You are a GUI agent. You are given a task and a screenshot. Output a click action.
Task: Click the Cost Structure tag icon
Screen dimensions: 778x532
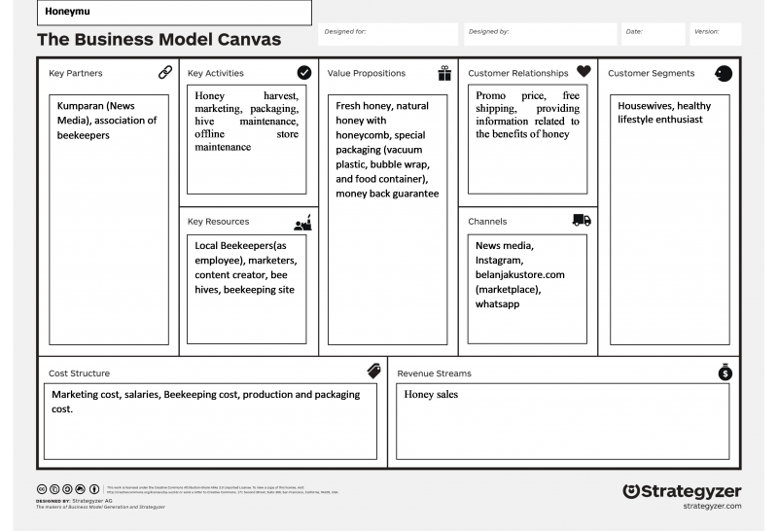click(373, 371)
